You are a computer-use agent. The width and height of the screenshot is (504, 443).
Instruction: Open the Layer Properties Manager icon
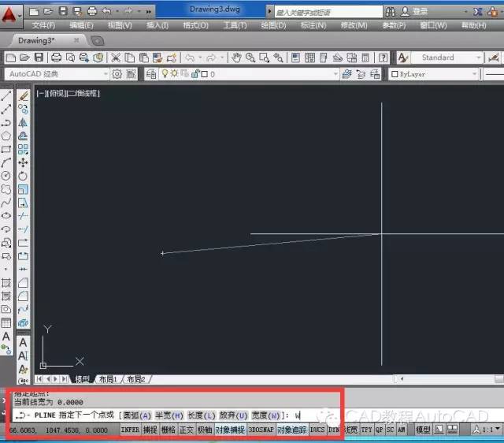pos(150,74)
